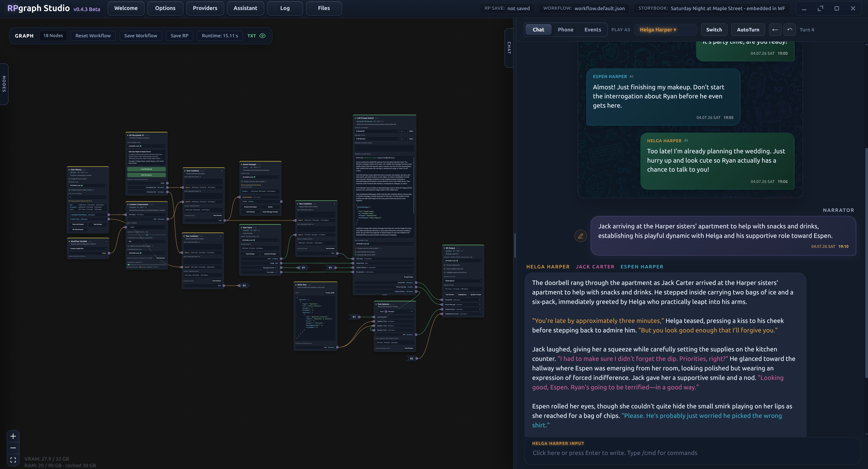The image size is (868, 469).
Task: Click the Amount Compressed slider handle
Action: coord(147,235)
